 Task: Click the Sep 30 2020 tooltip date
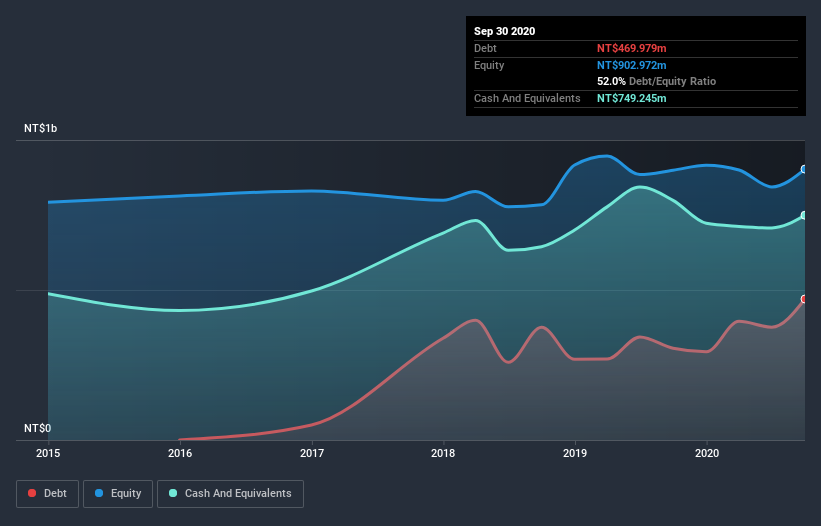pyautogui.click(x=505, y=31)
